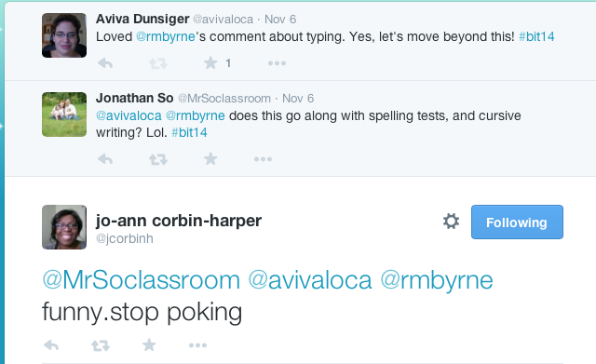
Task: Open the gear user actions menu
Action: (x=451, y=222)
